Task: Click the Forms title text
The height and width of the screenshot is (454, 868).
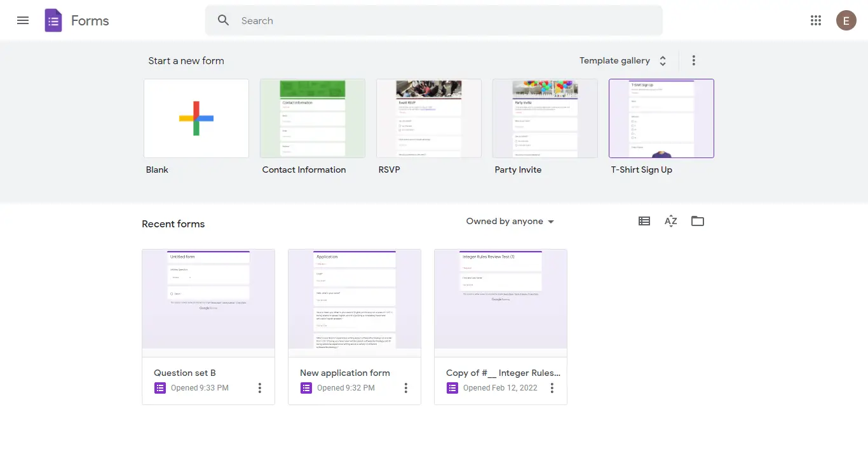Action: point(90,20)
